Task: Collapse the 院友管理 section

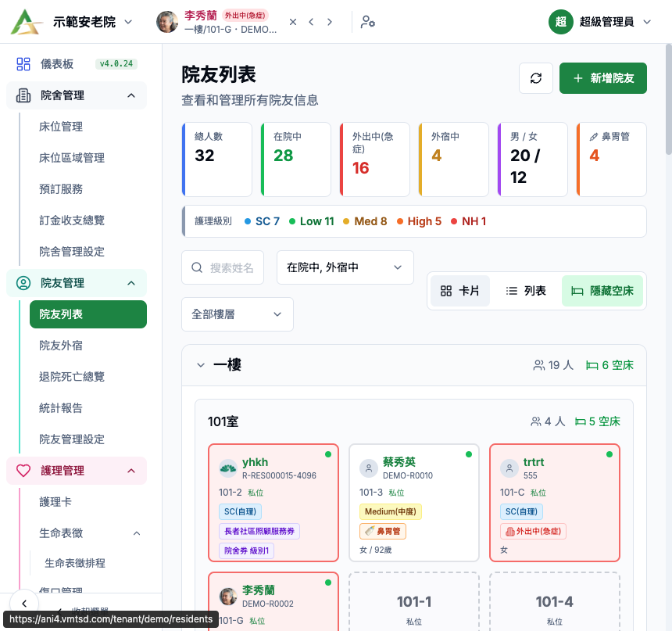Action: click(x=131, y=283)
